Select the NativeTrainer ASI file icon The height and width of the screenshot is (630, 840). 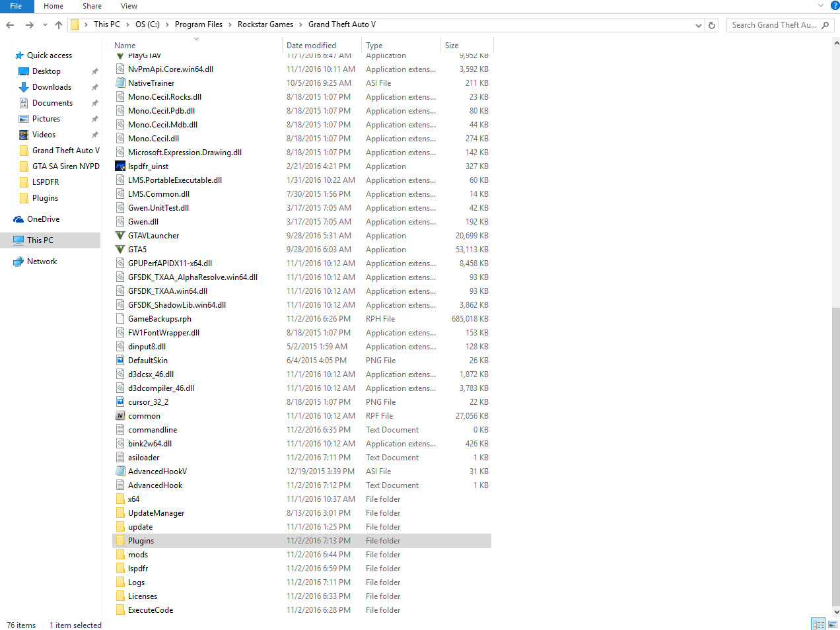tap(120, 83)
